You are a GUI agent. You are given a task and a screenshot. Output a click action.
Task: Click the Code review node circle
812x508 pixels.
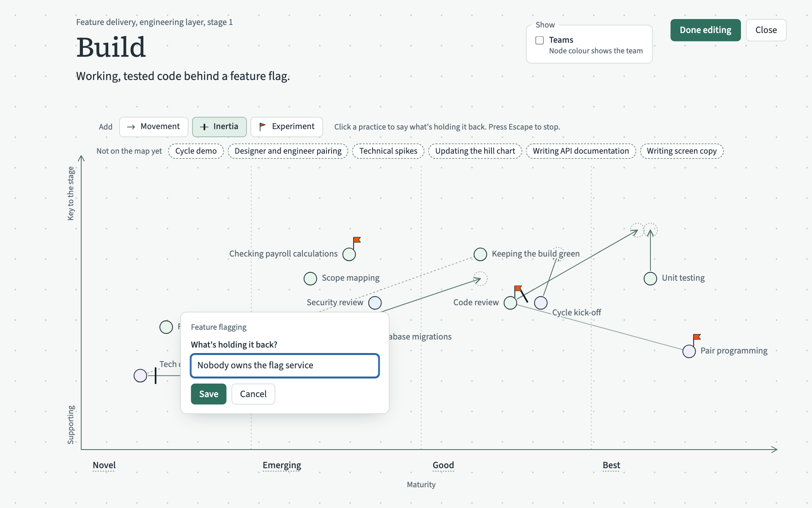pos(510,303)
